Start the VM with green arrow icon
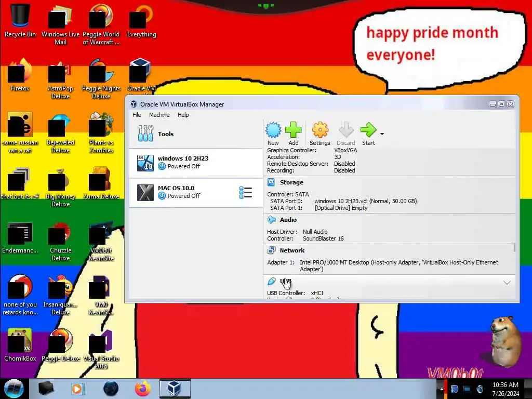Image resolution: width=532 pixels, height=399 pixels. click(368, 130)
